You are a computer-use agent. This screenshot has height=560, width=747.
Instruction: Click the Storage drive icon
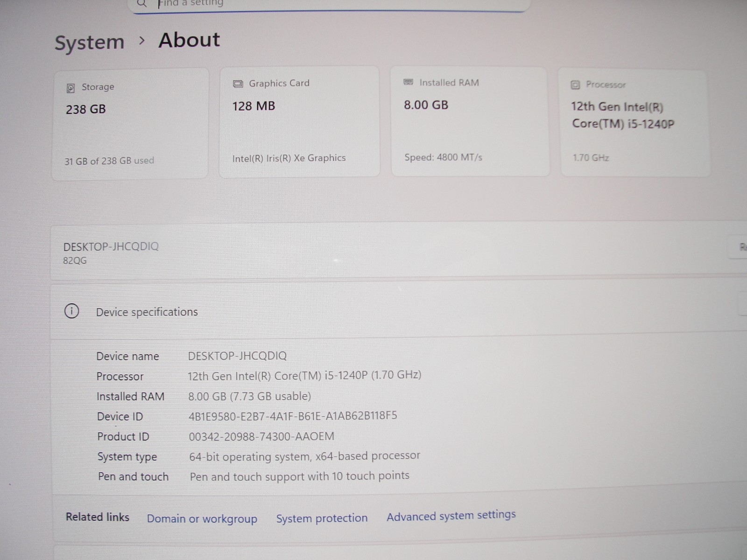point(70,88)
